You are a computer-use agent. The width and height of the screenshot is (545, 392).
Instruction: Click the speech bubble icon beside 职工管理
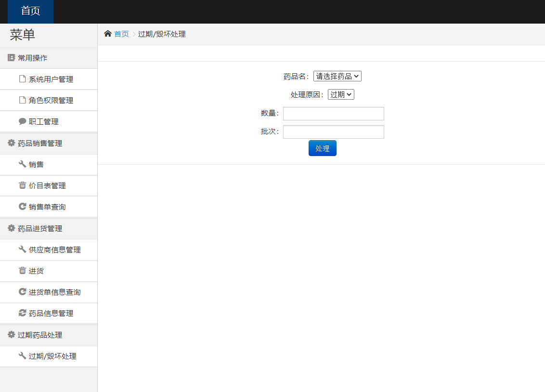click(21, 121)
